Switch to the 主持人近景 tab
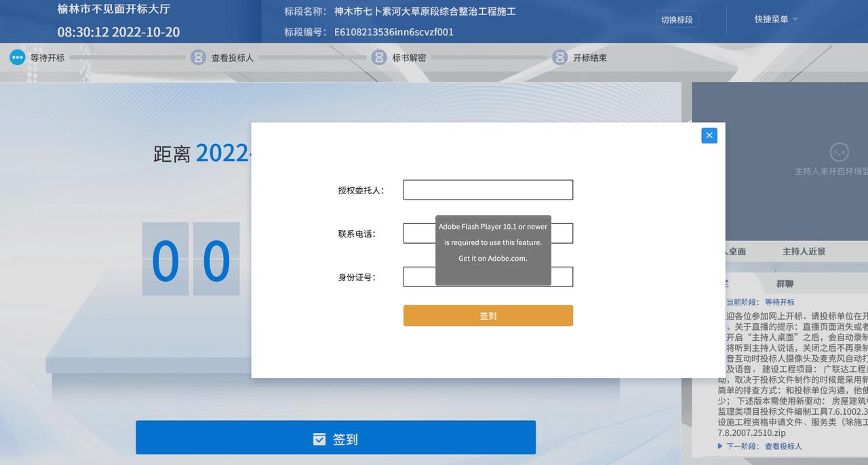This screenshot has height=465, width=868. click(804, 251)
